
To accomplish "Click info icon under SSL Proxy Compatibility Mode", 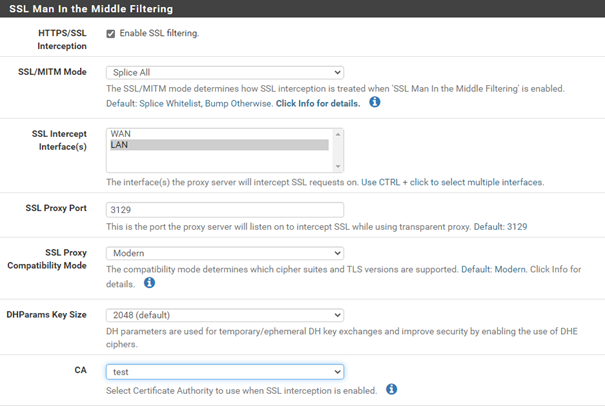I will [149, 283].
